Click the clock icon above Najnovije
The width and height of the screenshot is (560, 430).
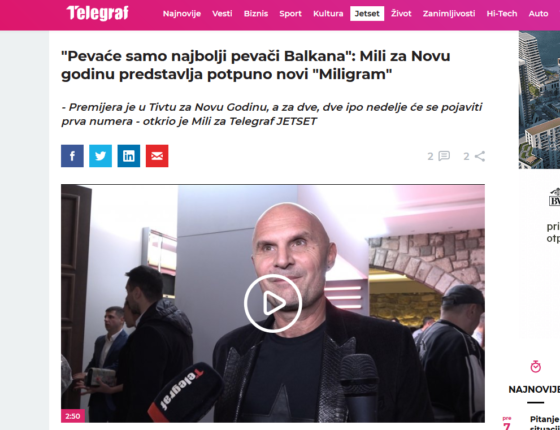535,367
